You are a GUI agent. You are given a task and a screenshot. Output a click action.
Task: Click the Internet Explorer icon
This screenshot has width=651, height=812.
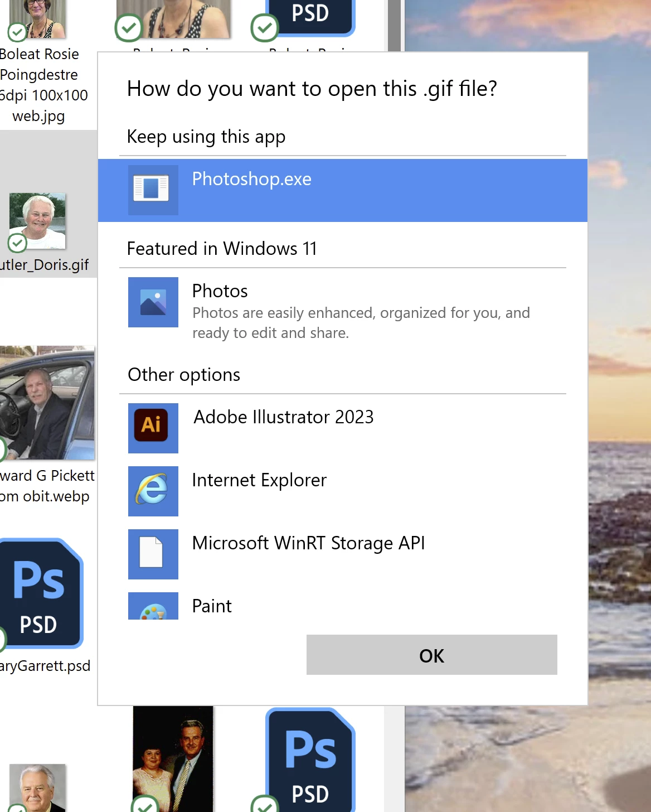click(x=153, y=491)
